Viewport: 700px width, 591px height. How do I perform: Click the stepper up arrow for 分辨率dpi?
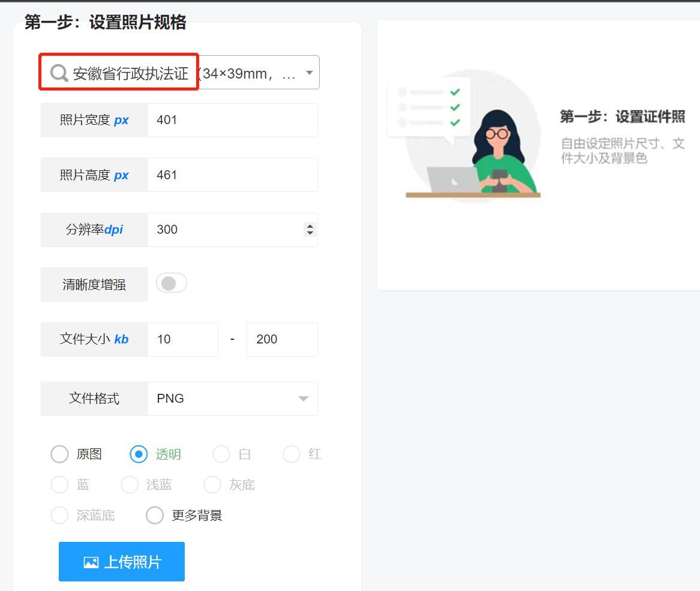click(x=310, y=225)
